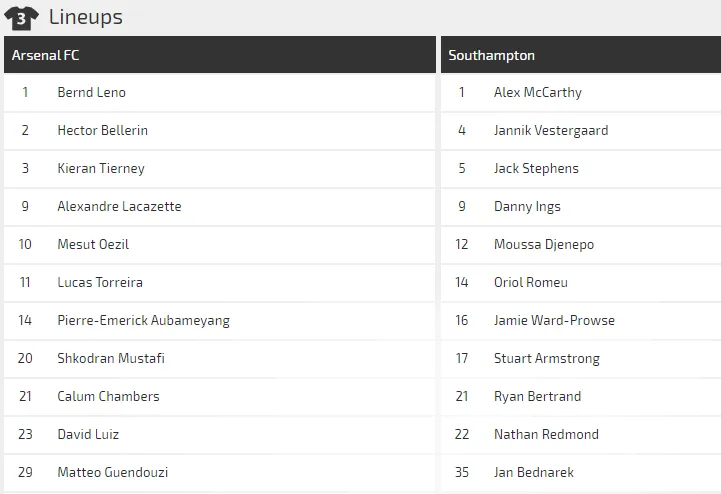
Task: Select Ryan Bertrand from Southampton lineup
Action: point(537,396)
